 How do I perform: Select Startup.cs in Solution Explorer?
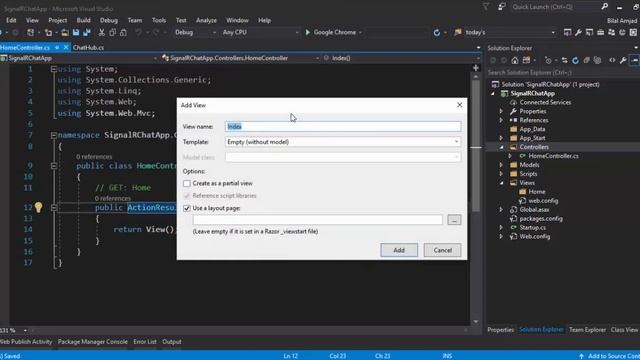tap(532, 228)
